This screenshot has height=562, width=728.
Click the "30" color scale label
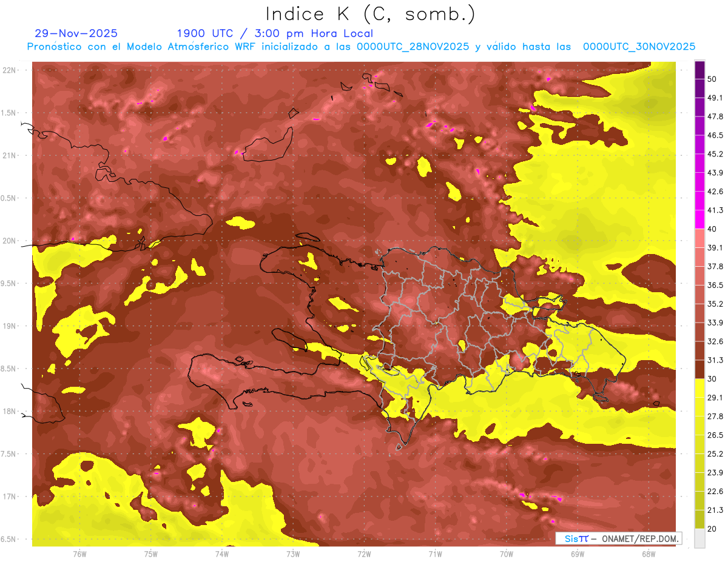[x=713, y=379]
